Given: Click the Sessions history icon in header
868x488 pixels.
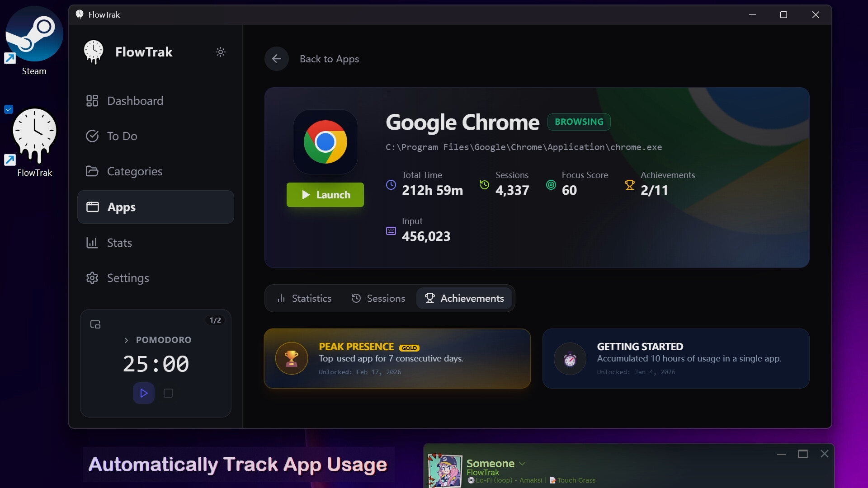Looking at the screenshot, I should coord(484,185).
